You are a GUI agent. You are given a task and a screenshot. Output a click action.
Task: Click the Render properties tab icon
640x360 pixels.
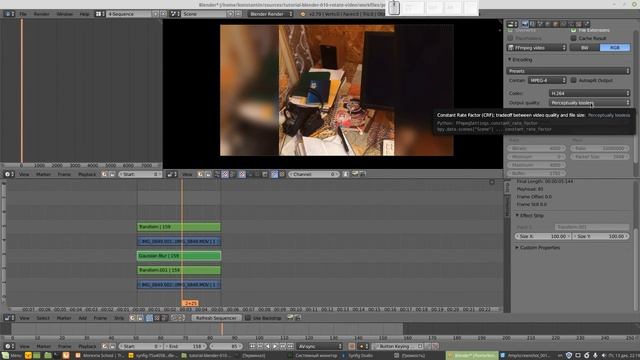click(x=525, y=24)
